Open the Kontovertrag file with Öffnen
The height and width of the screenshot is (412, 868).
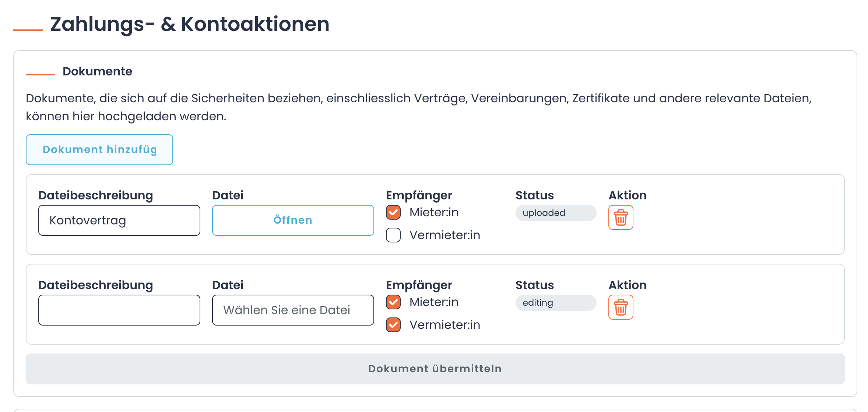(292, 220)
